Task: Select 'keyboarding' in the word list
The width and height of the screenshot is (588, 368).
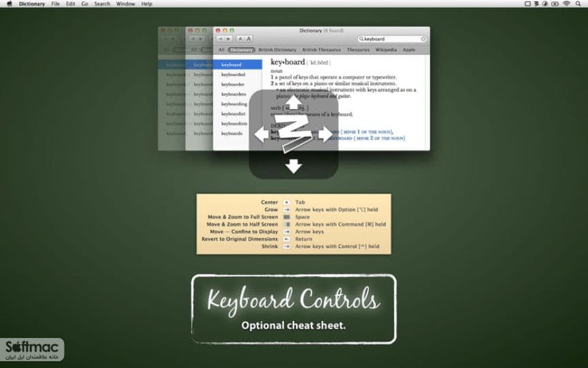Action: tap(234, 104)
